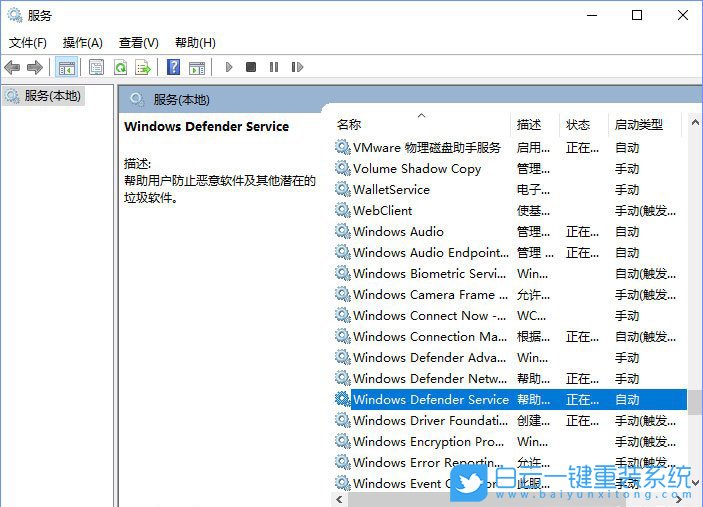Select the Windows Driver Foundation service
The image size is (703, 507).
tap(510, 420)
